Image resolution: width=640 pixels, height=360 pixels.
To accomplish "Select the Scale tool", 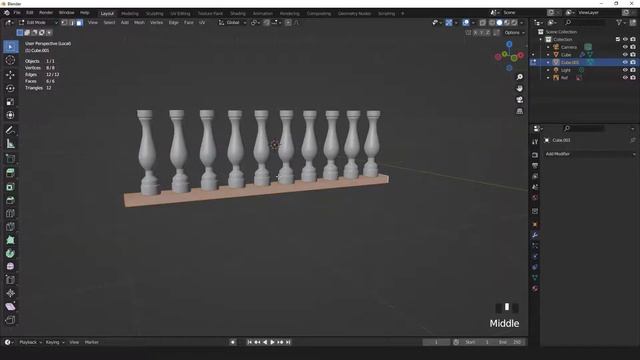I will tap(10, 102).
